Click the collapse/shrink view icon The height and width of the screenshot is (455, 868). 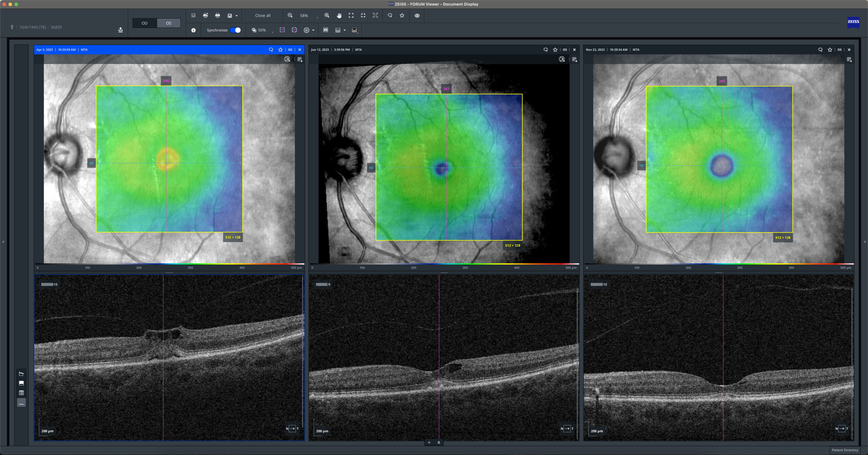click(363, 16)
